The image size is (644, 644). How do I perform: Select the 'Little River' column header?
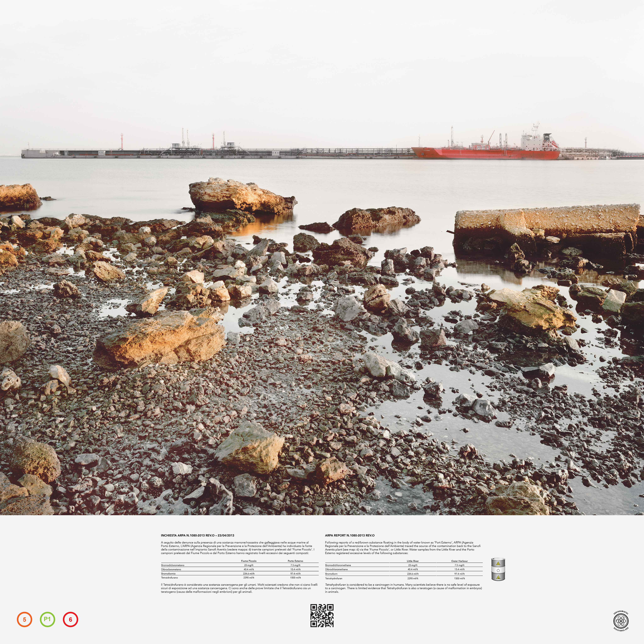[413, 561]
